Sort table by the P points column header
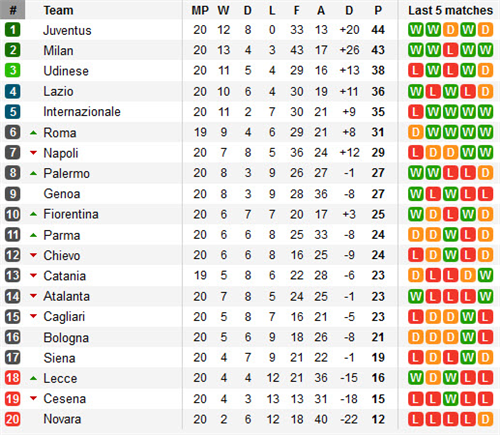Viewport: 500px width, 435px height. 378,10
